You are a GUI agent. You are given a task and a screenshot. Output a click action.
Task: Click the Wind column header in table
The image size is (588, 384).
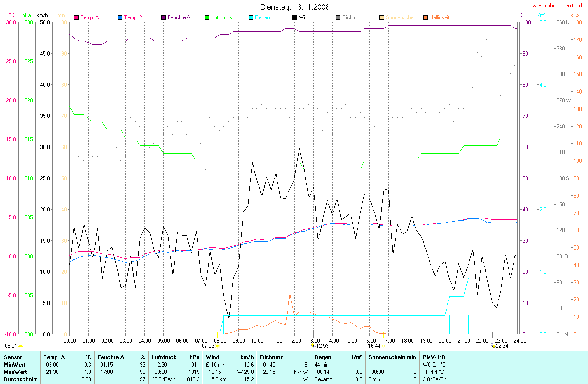pyautogui.click(x=213, y=357)
